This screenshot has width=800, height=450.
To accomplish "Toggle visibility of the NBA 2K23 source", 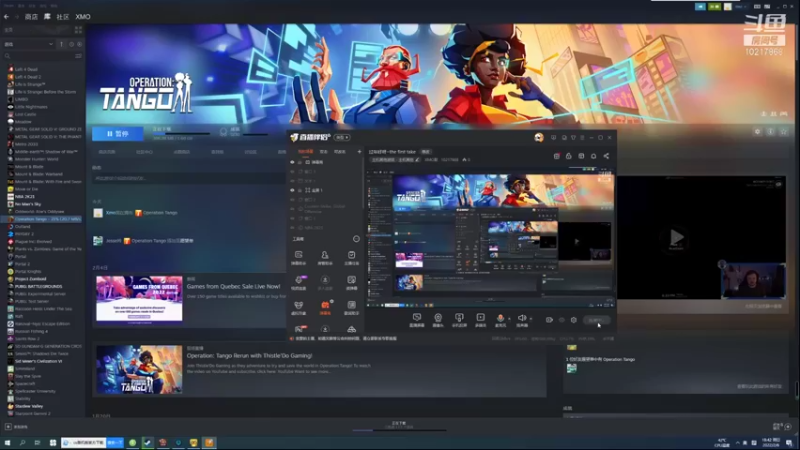I will [292, 228].
